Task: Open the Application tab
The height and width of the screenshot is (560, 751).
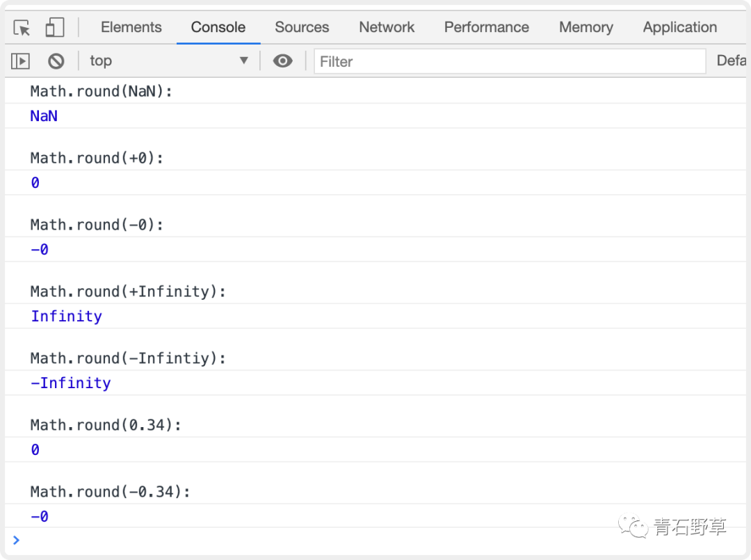Action: (679, 27)
